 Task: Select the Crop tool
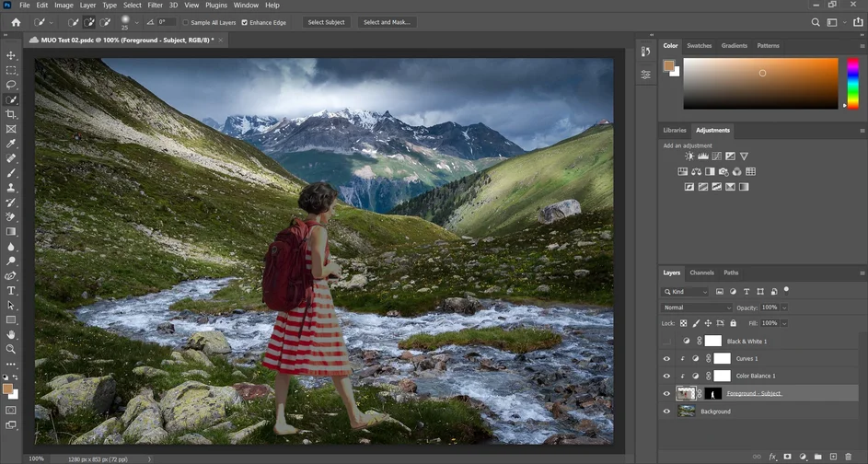point(11,114)
